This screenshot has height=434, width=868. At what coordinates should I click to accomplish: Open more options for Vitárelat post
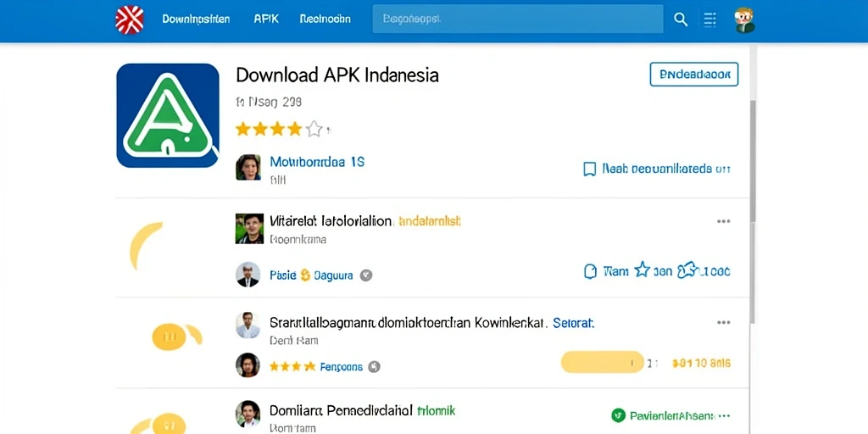[724, 221]
